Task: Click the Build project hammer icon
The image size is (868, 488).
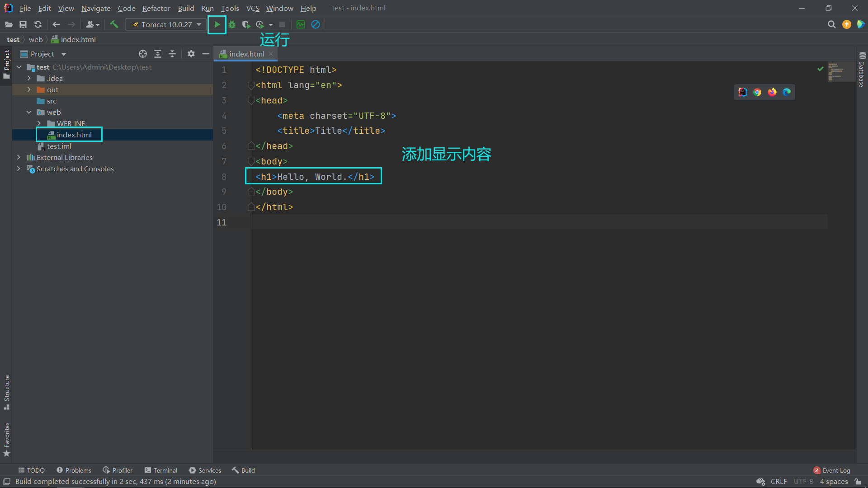Action: point(114,24)
